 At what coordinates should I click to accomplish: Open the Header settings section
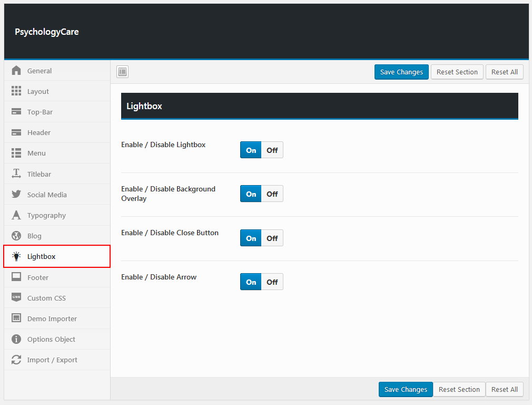click(39, 132)
